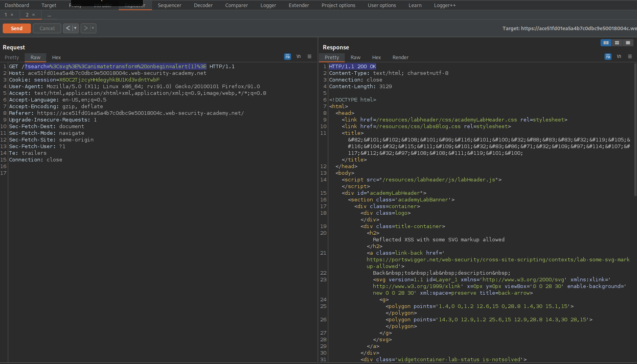
Task: Click the 'Content-Type: text/html' response header
Action: point(389,73)
